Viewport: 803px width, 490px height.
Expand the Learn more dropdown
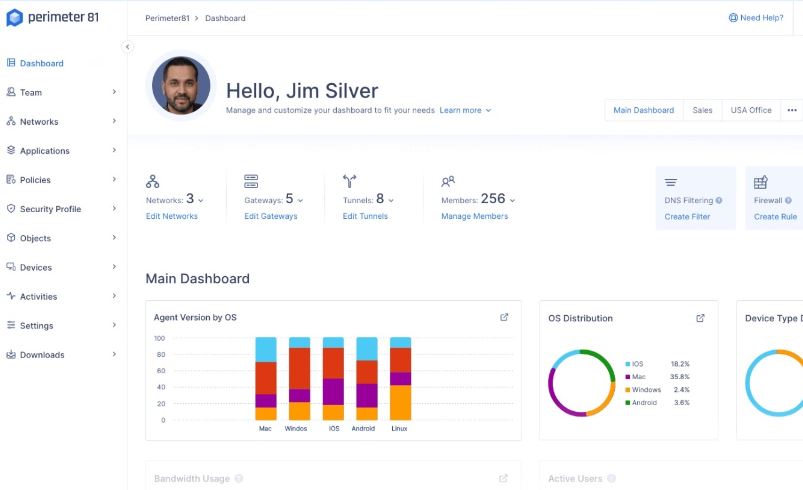488,111
